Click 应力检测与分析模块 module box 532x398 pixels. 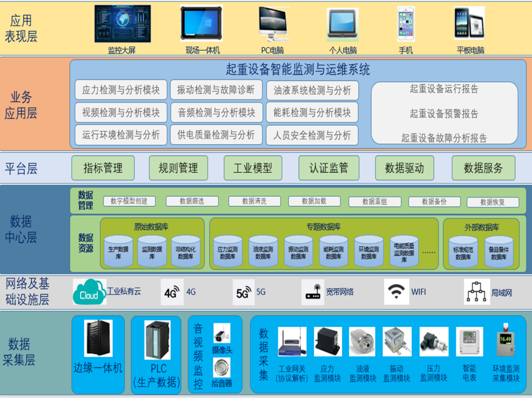(x=121, y=90)
